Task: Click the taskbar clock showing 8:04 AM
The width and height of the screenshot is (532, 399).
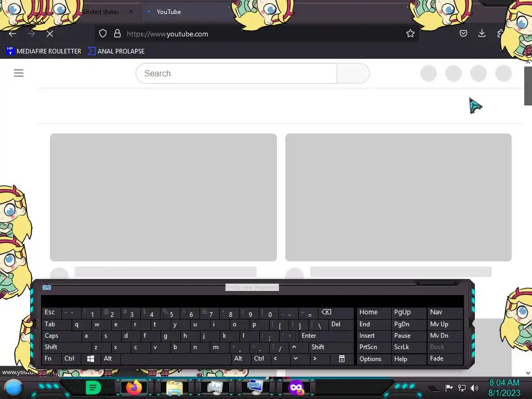Action: [504, 388]
